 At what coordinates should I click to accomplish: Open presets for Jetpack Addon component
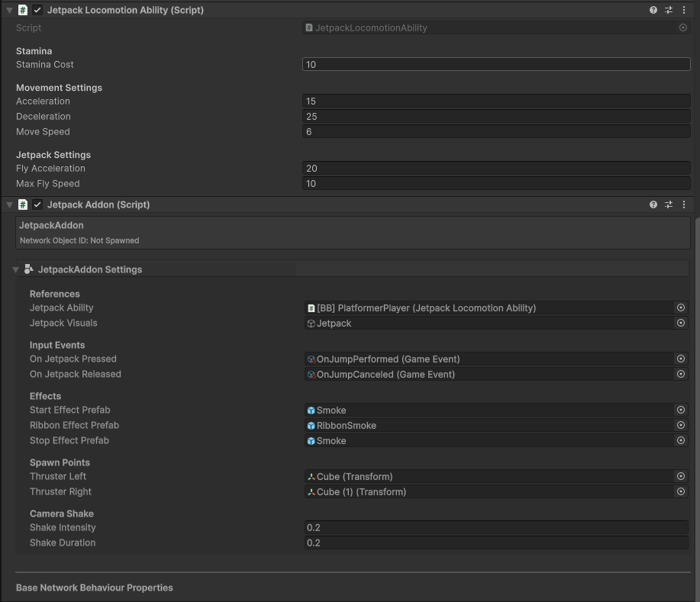click(x=669, y=204)
